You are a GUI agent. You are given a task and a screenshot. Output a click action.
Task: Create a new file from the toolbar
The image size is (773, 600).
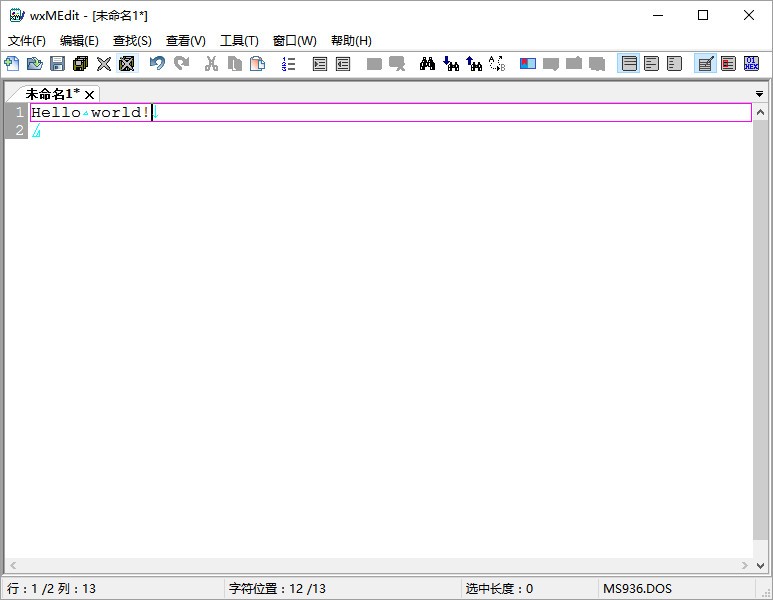12,64
